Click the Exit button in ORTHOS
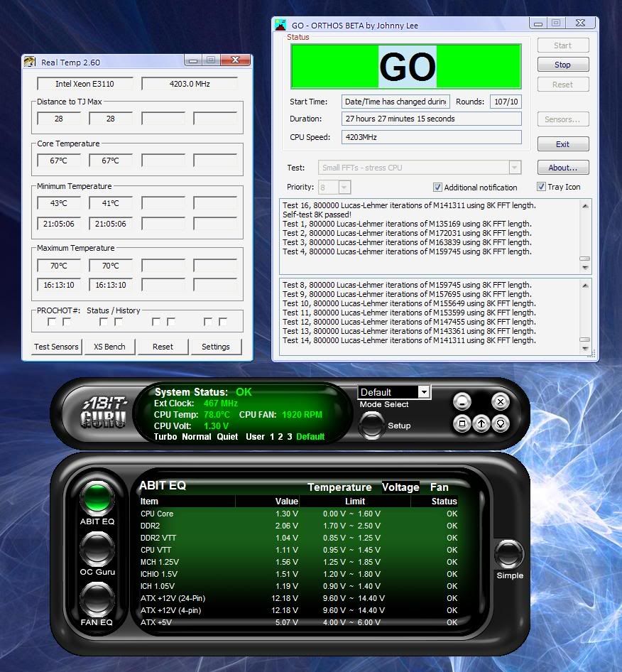622x672 pixels. [563, 144]
